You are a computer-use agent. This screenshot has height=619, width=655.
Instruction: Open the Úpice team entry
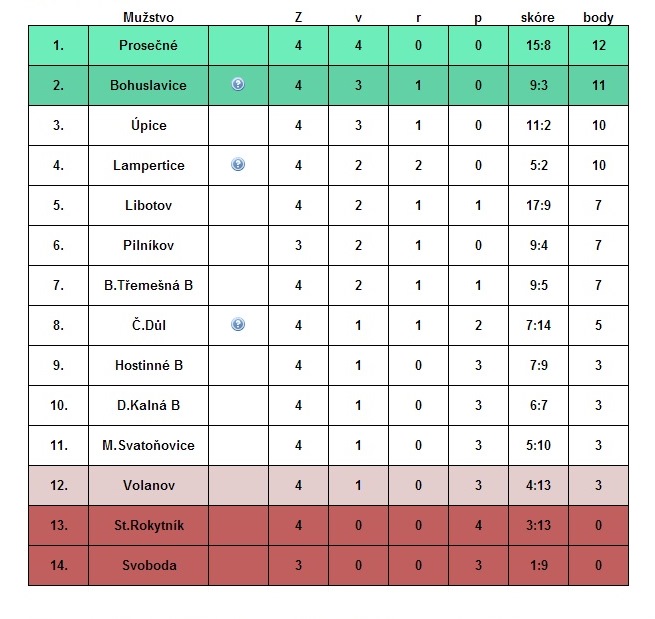[148, 125]
